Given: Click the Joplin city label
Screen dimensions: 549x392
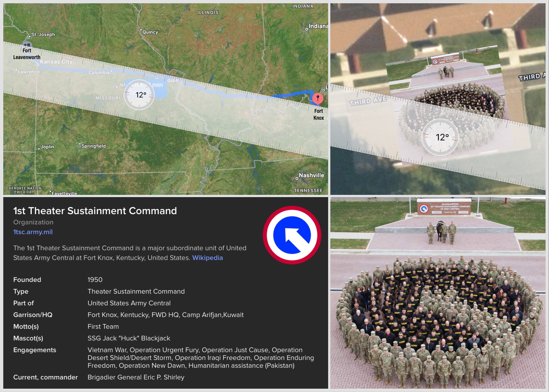Looking at the screenshot, I should coord(47,147).
